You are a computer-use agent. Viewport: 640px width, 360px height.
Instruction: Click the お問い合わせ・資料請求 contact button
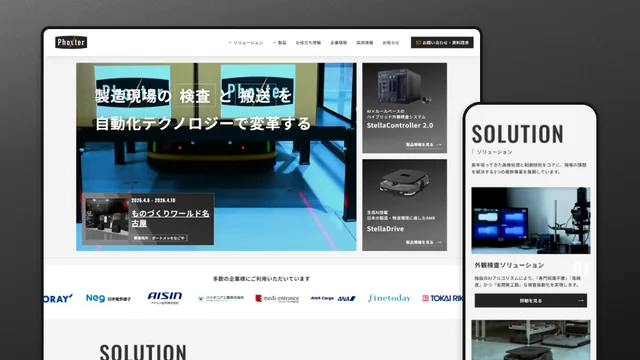pos(442,42)
